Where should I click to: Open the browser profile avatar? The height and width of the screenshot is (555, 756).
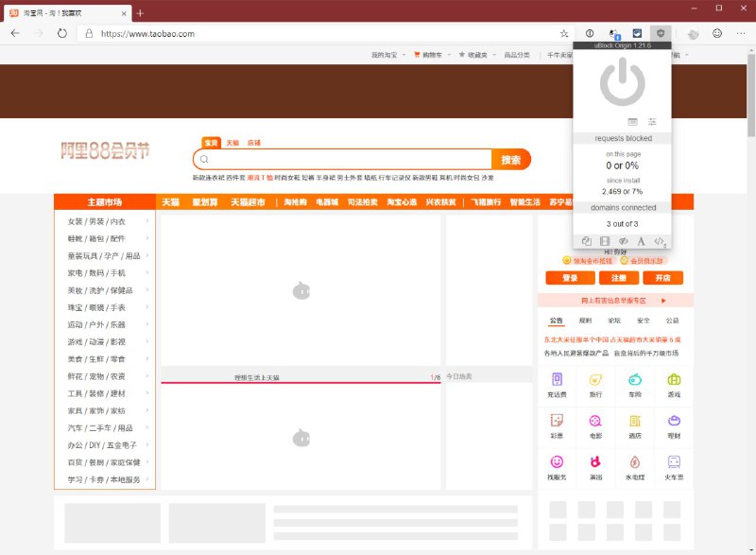694,34
